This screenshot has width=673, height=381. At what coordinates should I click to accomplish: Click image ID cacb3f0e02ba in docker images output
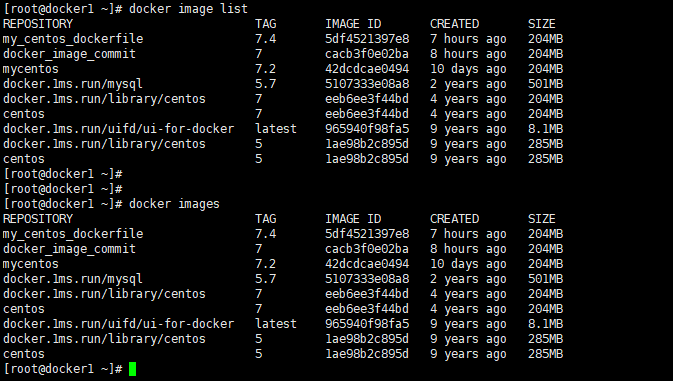(367, 249)
